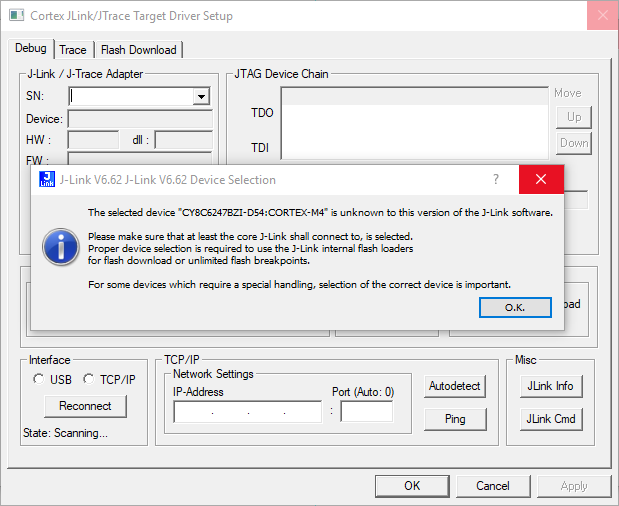Click the 'State: Scanning...' status text
Image resolution: width=619 pixels, height=506 pixels.
[65, 433]
